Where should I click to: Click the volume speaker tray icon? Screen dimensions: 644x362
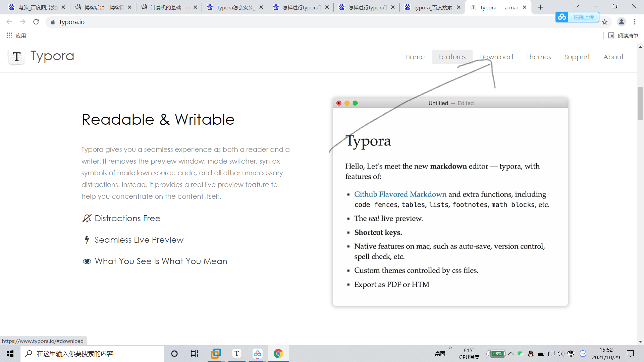tap(560, 353)
